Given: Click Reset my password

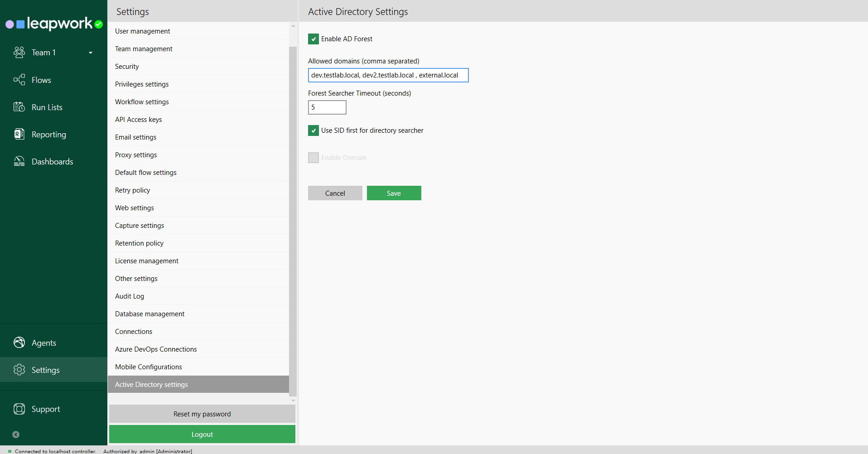Looking at the screenshot, I should click(x=202, y=414).
